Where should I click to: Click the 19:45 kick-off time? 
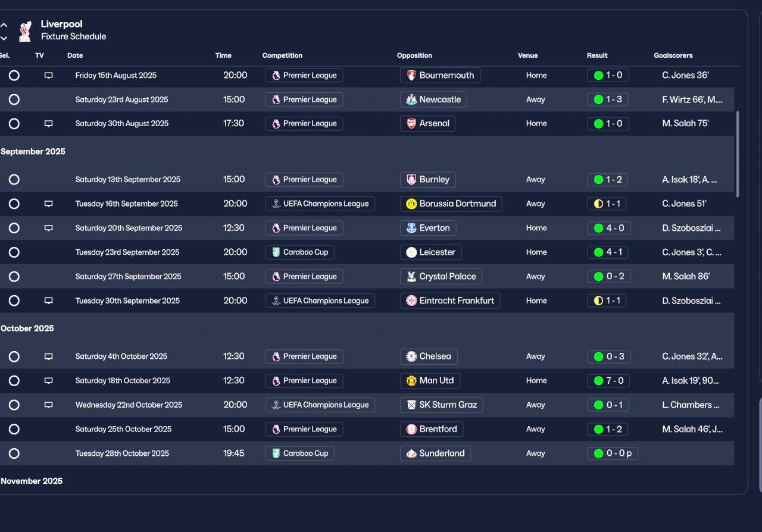234,453
